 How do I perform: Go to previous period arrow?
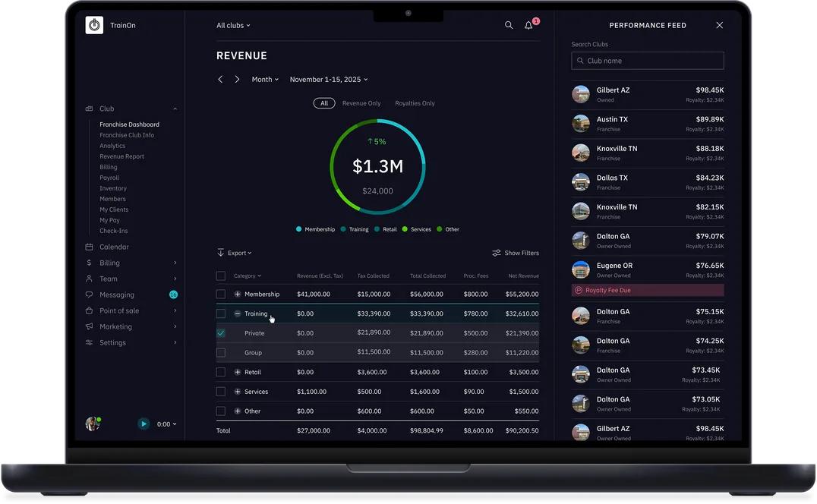(220, 79)
